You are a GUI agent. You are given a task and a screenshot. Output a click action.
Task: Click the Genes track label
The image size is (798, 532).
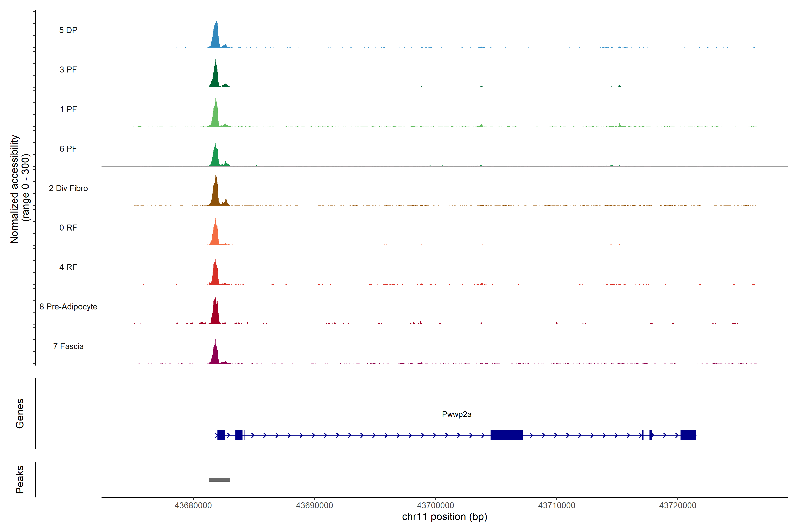(20, 413)
